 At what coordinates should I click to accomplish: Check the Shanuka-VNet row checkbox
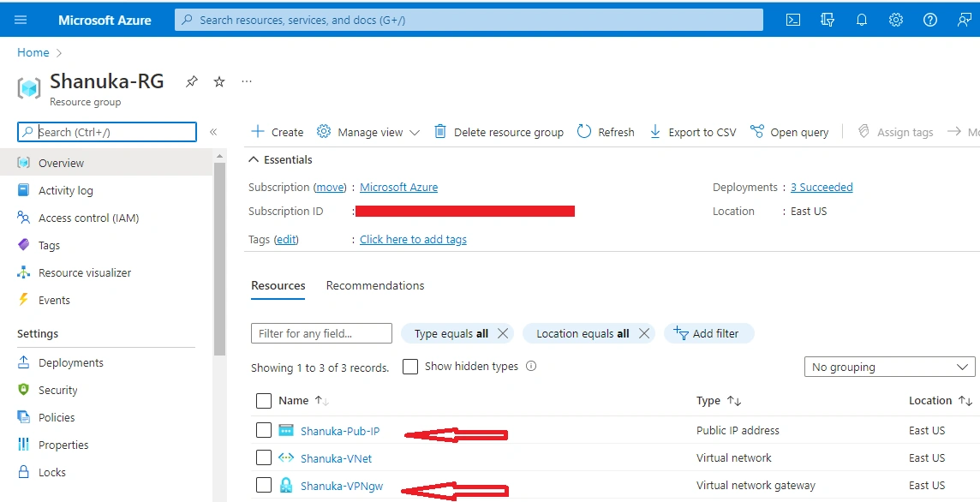tap(264, 457)
